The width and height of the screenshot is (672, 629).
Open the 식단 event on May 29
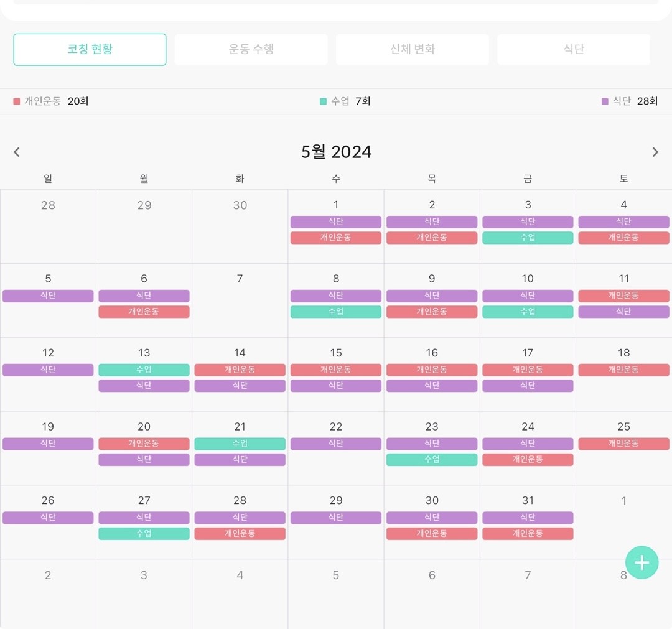(335, 518)
